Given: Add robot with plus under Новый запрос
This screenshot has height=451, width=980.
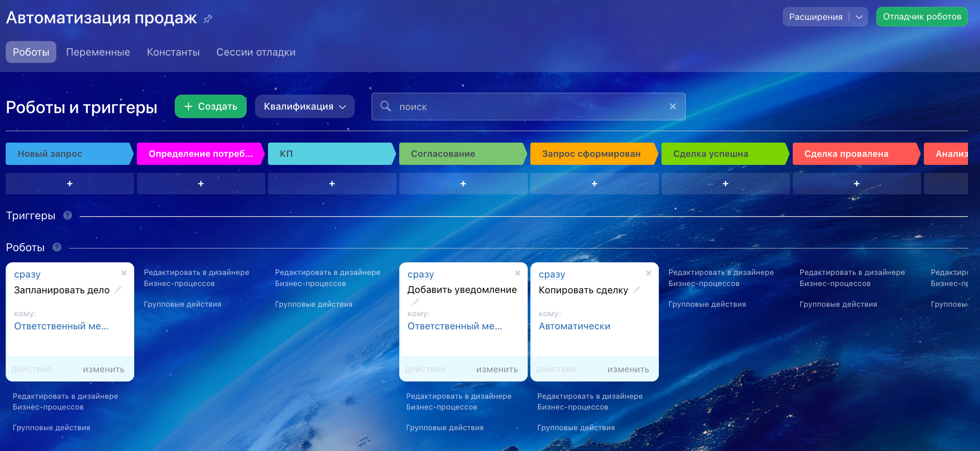Looking at the screenshot, I should [70, 184].
